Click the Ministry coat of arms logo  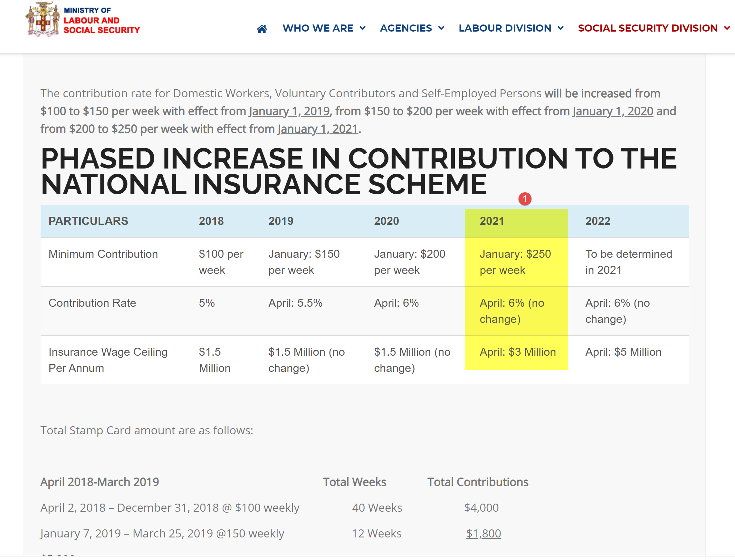point(43,19)
